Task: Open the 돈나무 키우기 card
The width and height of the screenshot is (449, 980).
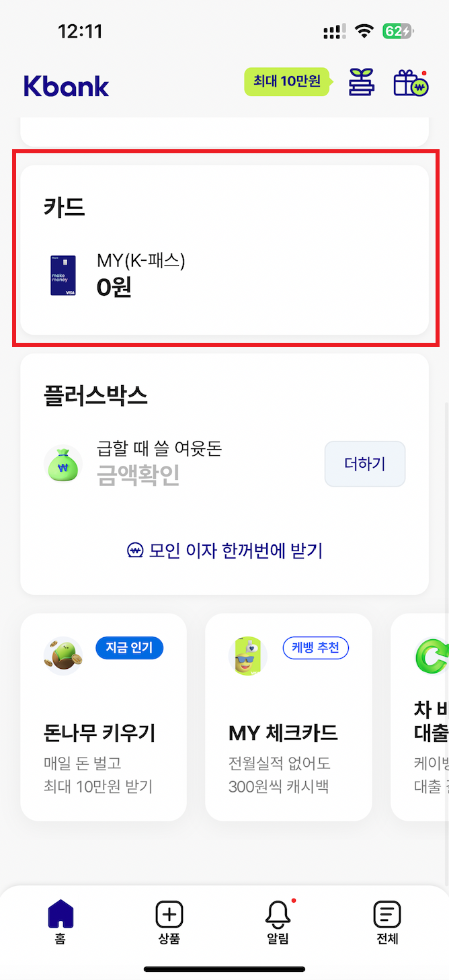Action: click(104, 733)
